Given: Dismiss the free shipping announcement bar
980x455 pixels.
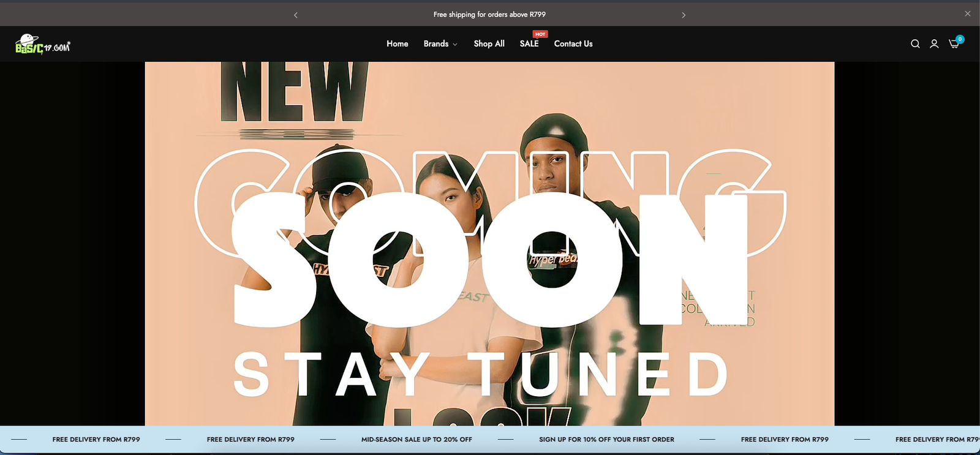Looking at the screenshot, I should pos(968,13).
